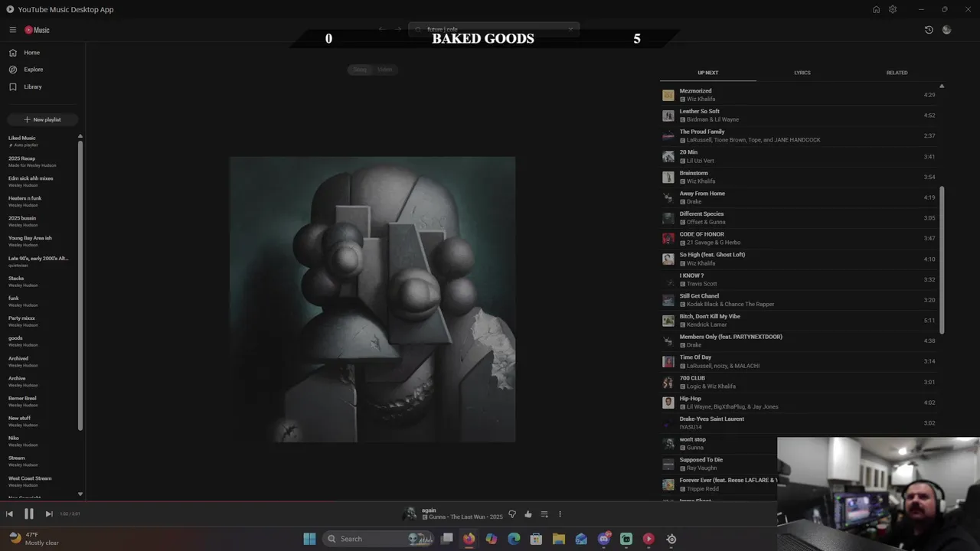
Task: Go back with the back arrow
Action: point(381,30)
